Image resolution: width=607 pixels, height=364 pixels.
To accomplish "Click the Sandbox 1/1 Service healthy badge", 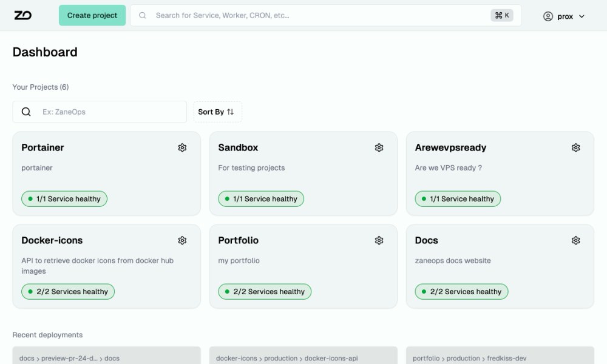I will click(260, 198).
